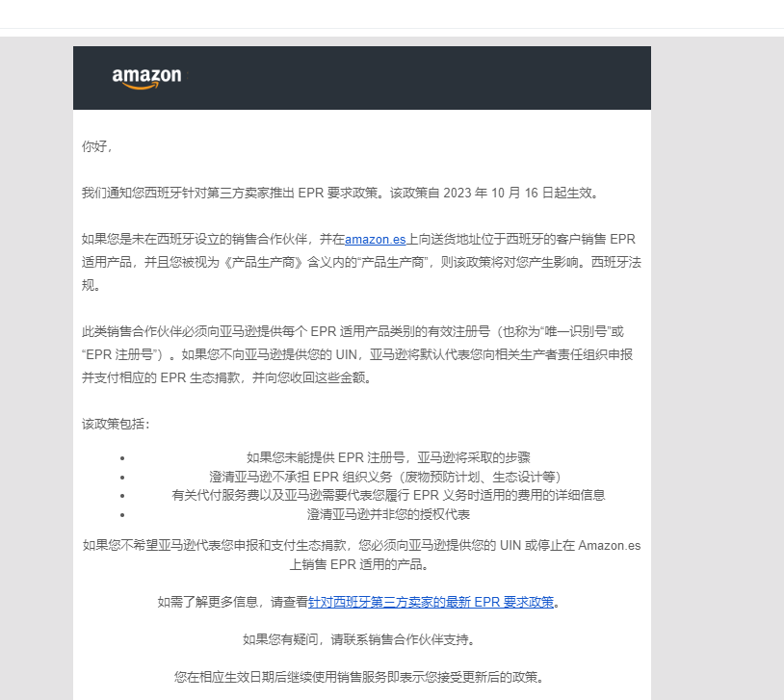The image size is (784, 700).
Task: Click the bullet item 有关代付服务费
Action: [x=388, y=495]
